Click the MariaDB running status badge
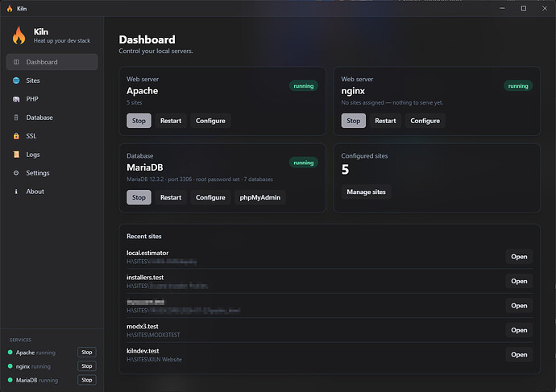This screenshot has width=556, height=392. pos(304,163)
